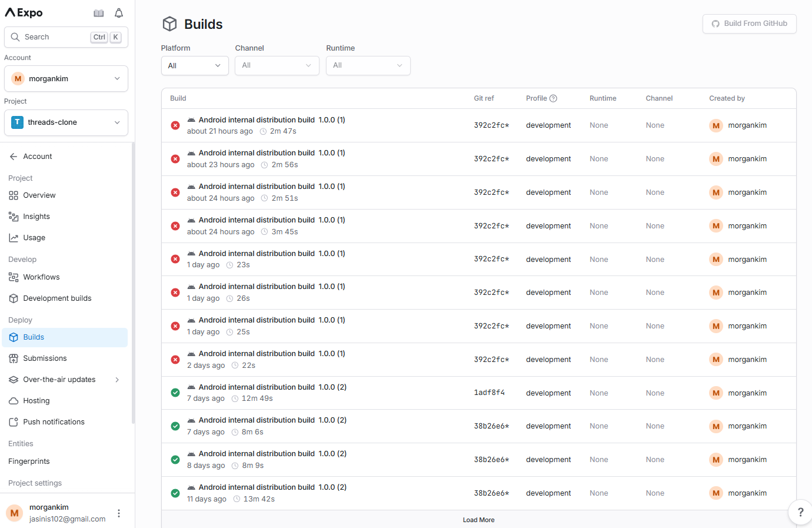Image resolution: width=812 pixels, height=528 pixels.
Task: Open the build created 11 days ago
Action: pyautogui.click(x=478, y=493)
